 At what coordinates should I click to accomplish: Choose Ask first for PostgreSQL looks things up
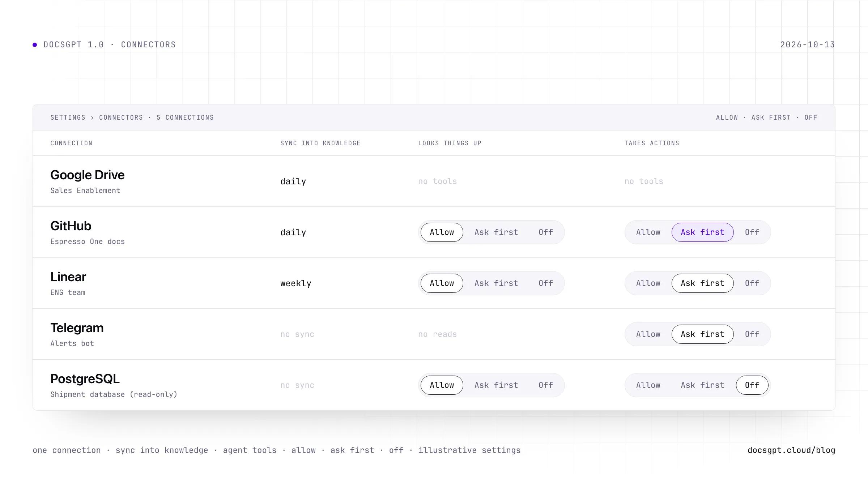click(x=496, y=385)
